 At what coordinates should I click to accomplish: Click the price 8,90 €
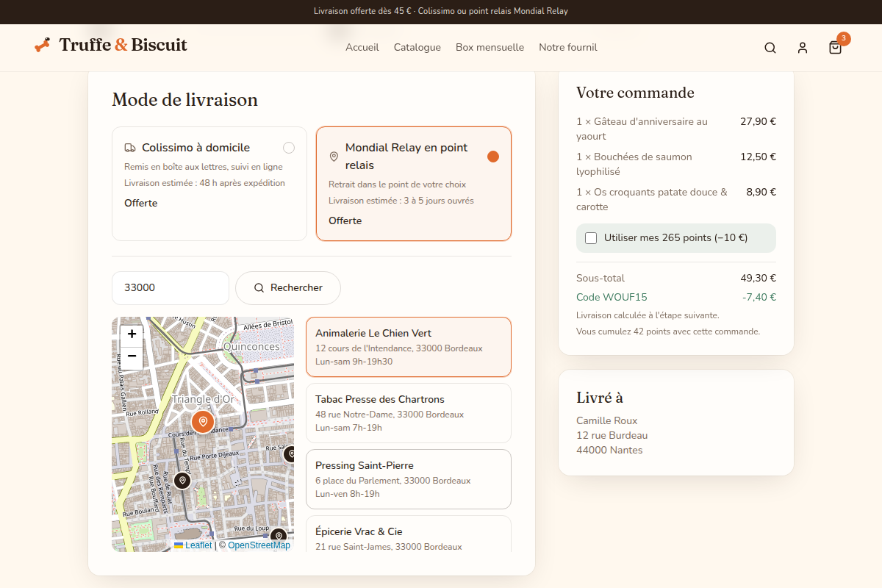pos(761,193)
